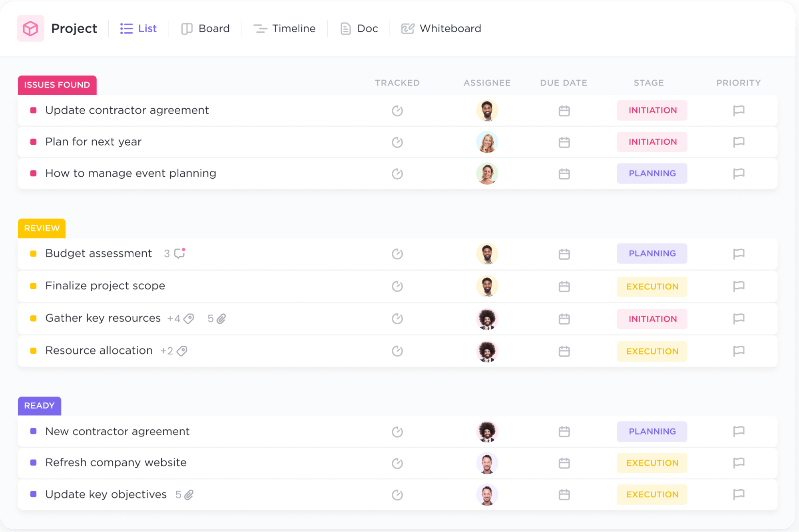This screenshot has height=532, width=799.
Task: Collapse the REVIEW group header
Action: 42,228
